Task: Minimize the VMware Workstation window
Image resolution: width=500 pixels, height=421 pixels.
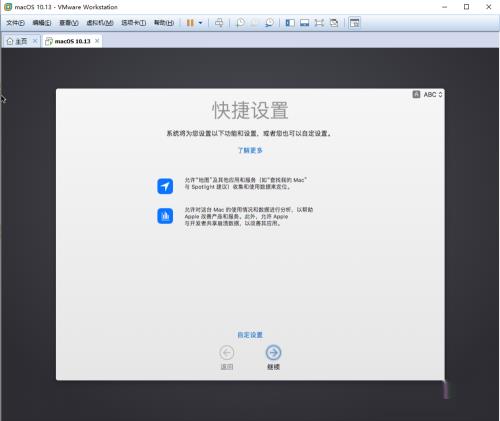Action: 445,7
